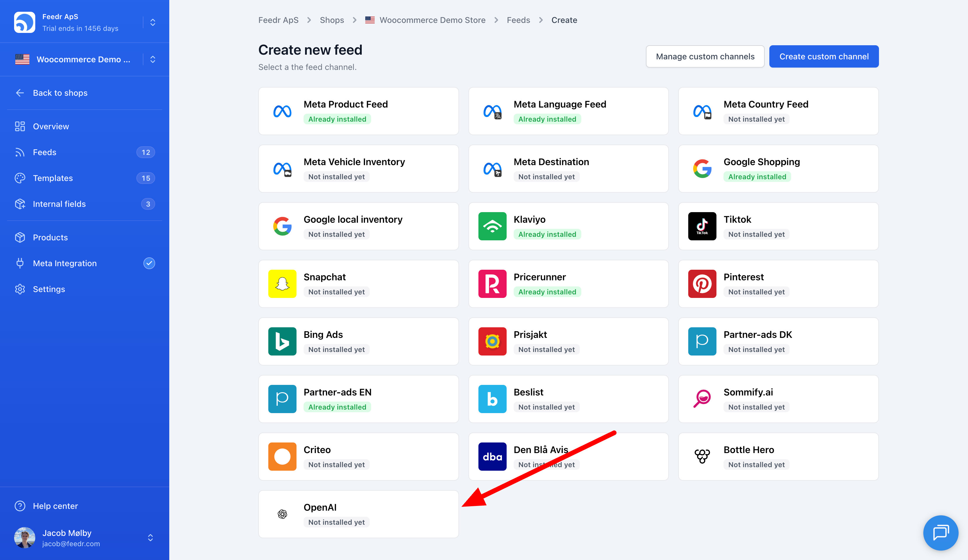Open Meta Integration
Screen dimensions: 968x560
[85, 263]
